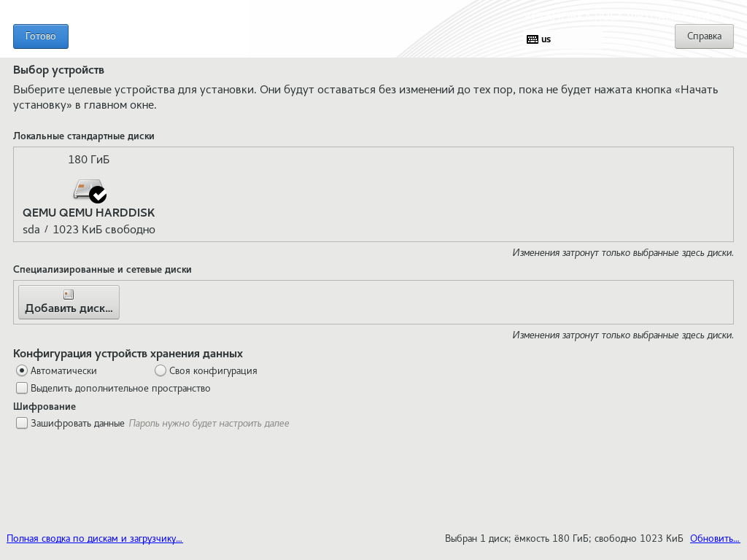Click the sda 1023 КиБ свободно text
This screenshot has width=747, height=560.
pos(88,230)
